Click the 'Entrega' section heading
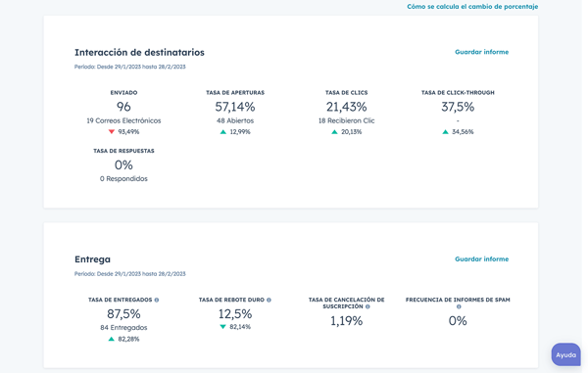The height and width of the screenshot is (373, 588). coord(93,259)
